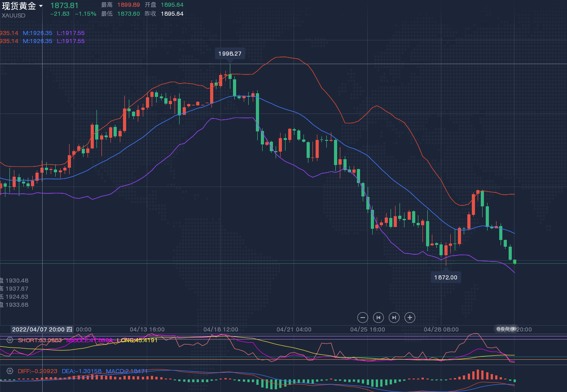Select the 04/18 12:00 time axis label
The height and width of the screenshot is (392, 567).
click(220, 329)
